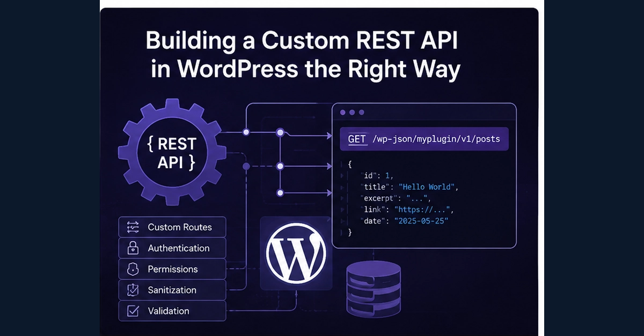Click the 'in WordPress the Right Way' heading line

[x=305, y=70]
